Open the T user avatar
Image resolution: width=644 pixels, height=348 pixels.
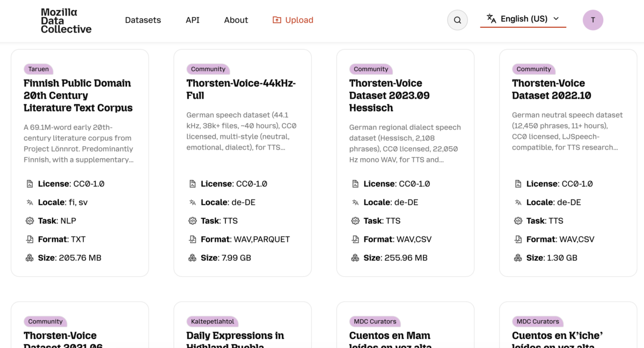[x=593, y=20]
